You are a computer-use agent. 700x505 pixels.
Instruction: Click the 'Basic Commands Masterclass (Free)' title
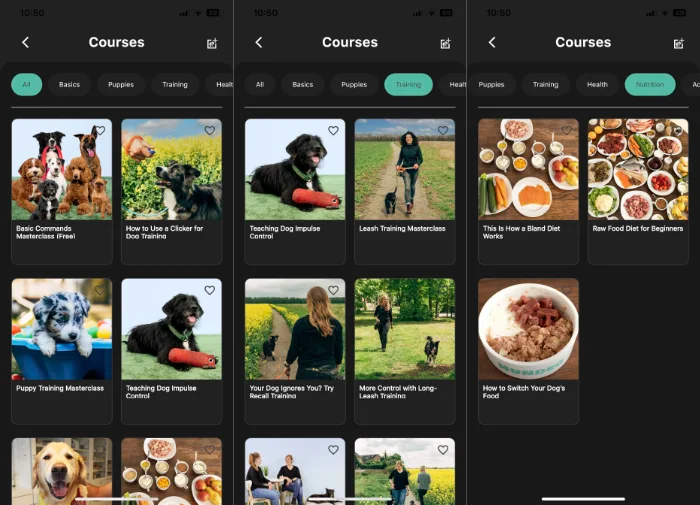[x=46, y=232]
